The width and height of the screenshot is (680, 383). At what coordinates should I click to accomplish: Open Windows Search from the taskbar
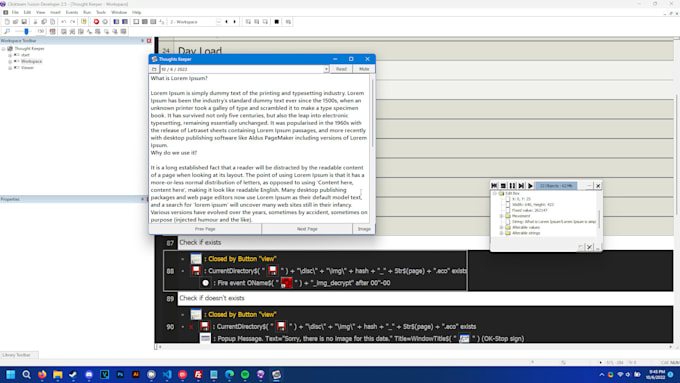point(26,374)
